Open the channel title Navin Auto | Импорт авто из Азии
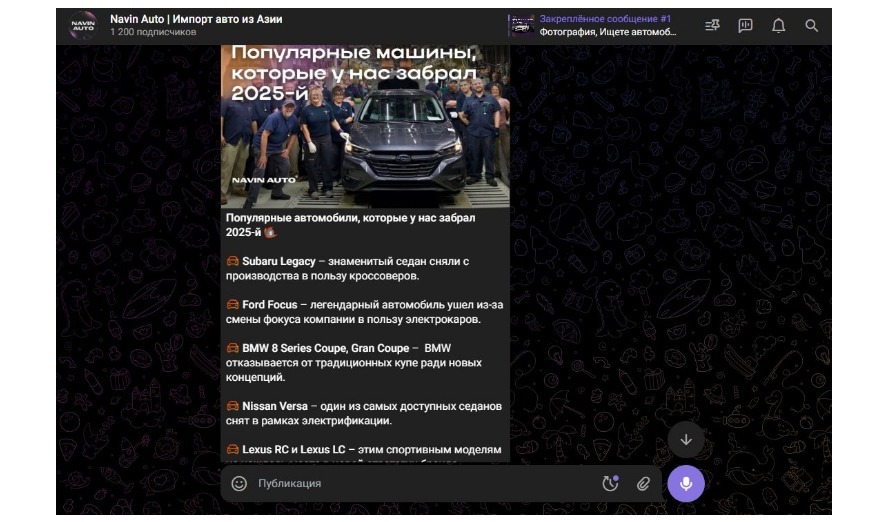877x522 pixels. tap(196, 19)
